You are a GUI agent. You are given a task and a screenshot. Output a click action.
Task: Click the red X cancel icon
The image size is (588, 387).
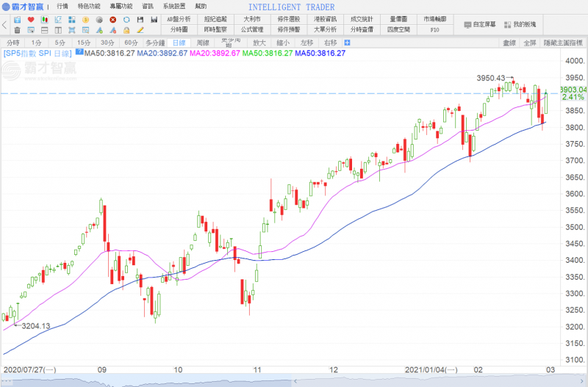(112, 19)
